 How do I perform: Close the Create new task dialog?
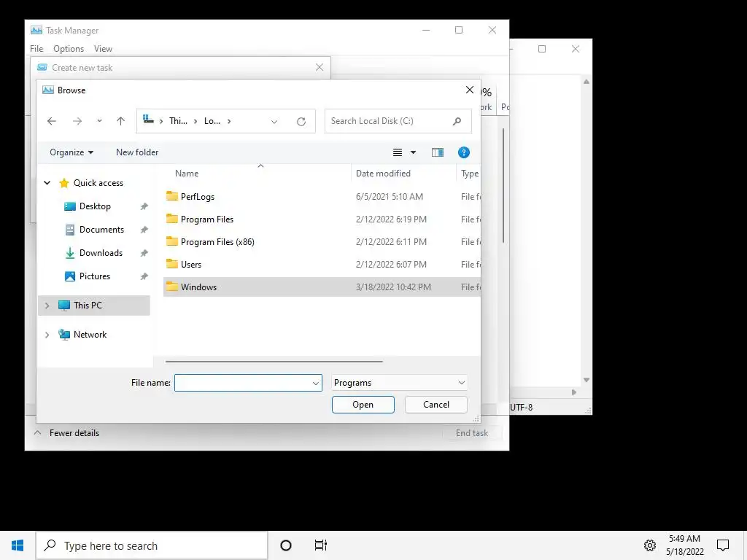(320, 68)
